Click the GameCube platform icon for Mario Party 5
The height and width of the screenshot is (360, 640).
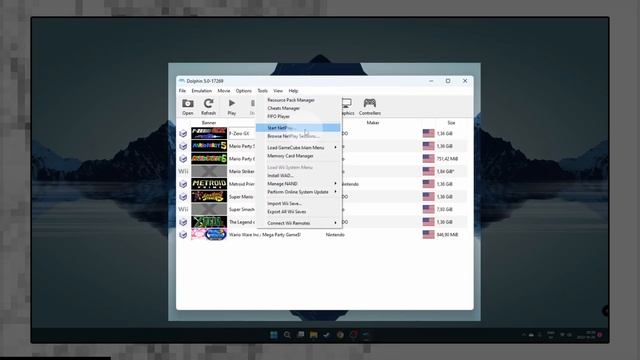183,146
